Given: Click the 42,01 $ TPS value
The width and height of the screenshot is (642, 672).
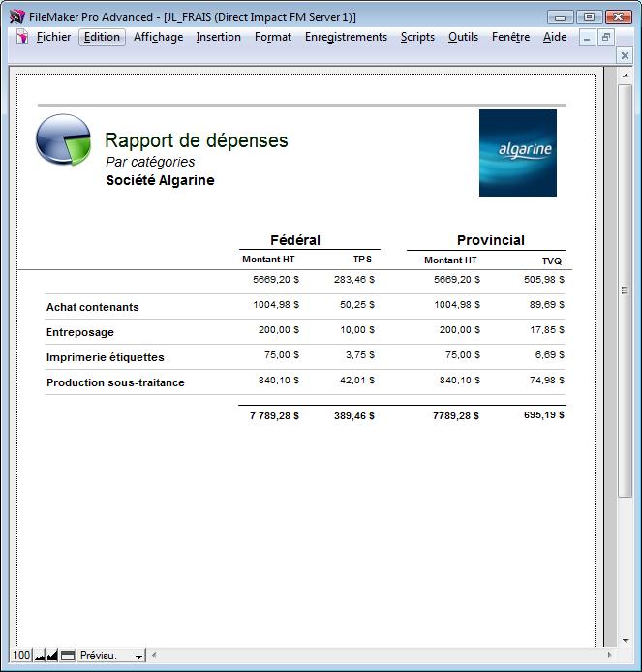Looking at the screenshot, I should tap(357, 381).
